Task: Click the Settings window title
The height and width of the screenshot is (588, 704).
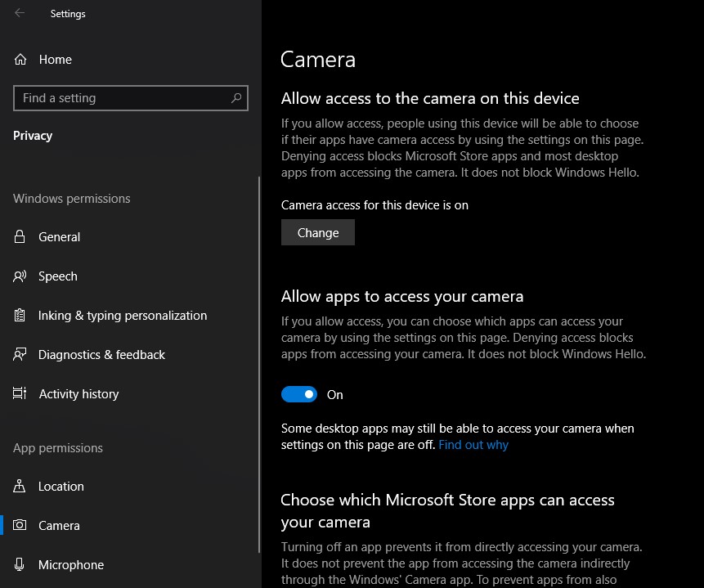Action: 68,13
